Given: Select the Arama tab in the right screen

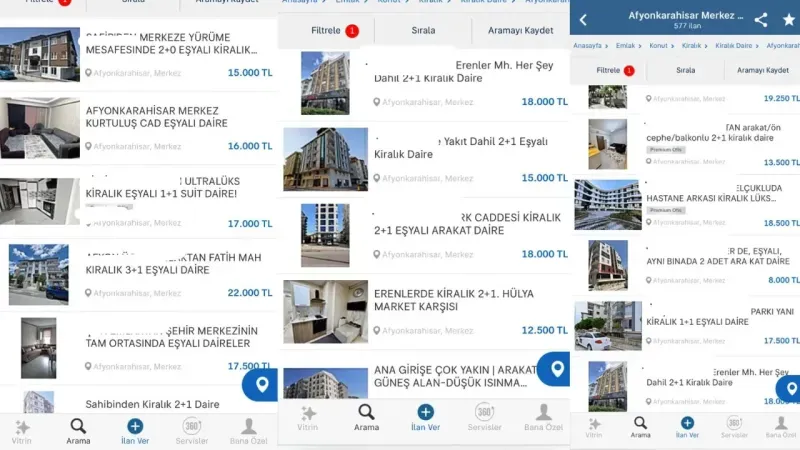Looking at the screenshot, I should (x=640, y=427).
